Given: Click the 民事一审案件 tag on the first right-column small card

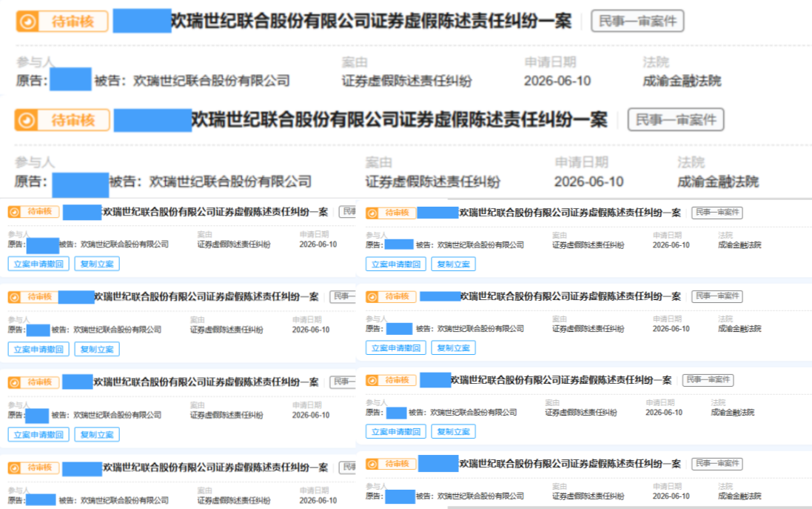Looking at the screenshot, I should (717, 213).
